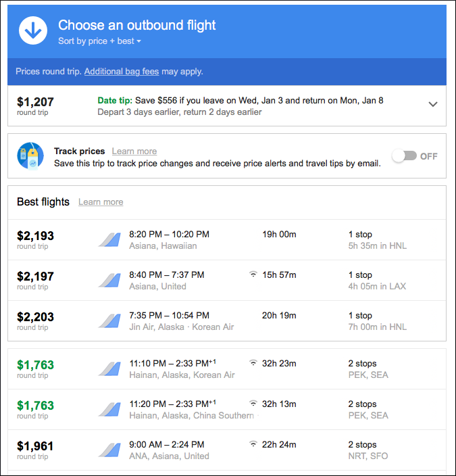Select the 8:20 PM – 10:20 PM Asiana flight
This screenshot has height=476, width=456.
[x=227, y=240]
